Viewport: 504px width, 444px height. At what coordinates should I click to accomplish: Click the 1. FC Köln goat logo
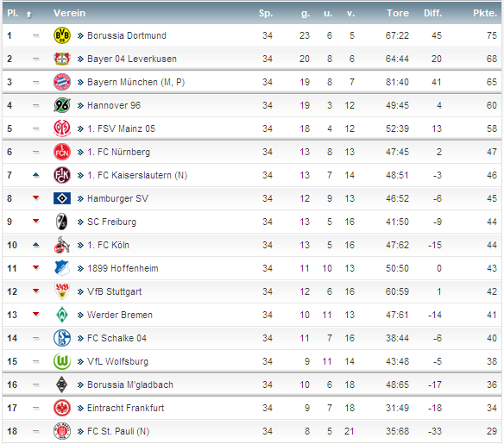pyautogui.click(x=62, y=245)
